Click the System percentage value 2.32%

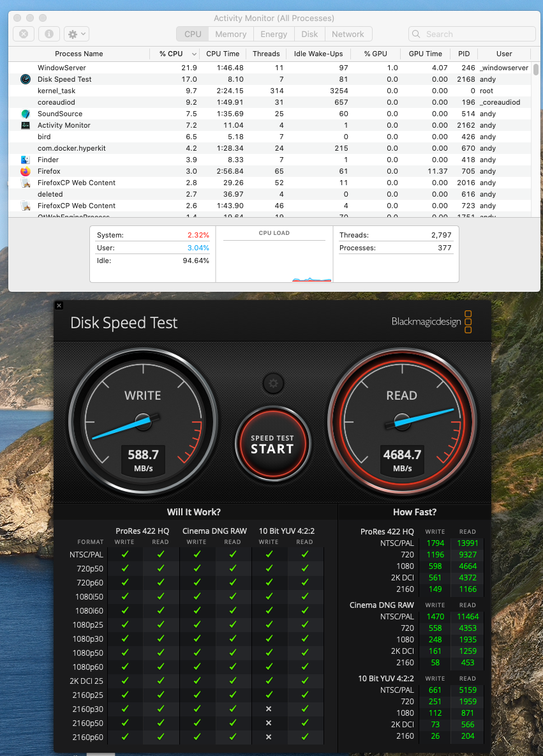[x=198, y=235]
